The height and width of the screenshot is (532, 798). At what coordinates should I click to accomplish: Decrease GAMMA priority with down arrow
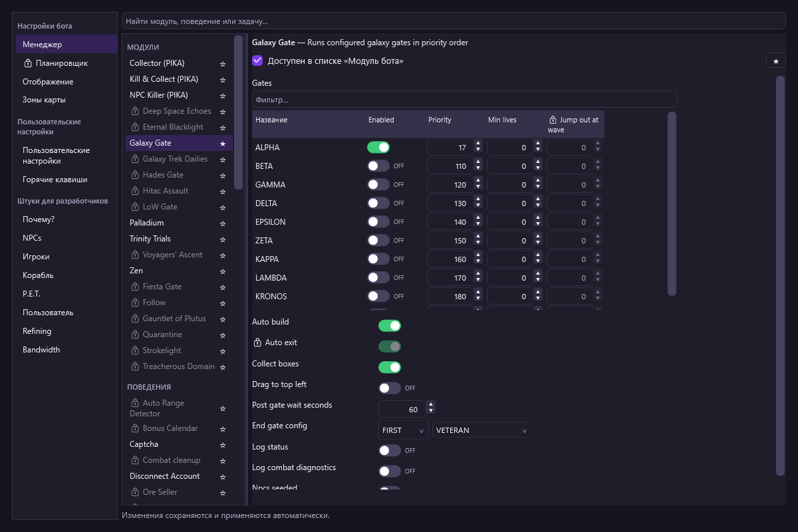pyautogui.click(x=478, y=189)
